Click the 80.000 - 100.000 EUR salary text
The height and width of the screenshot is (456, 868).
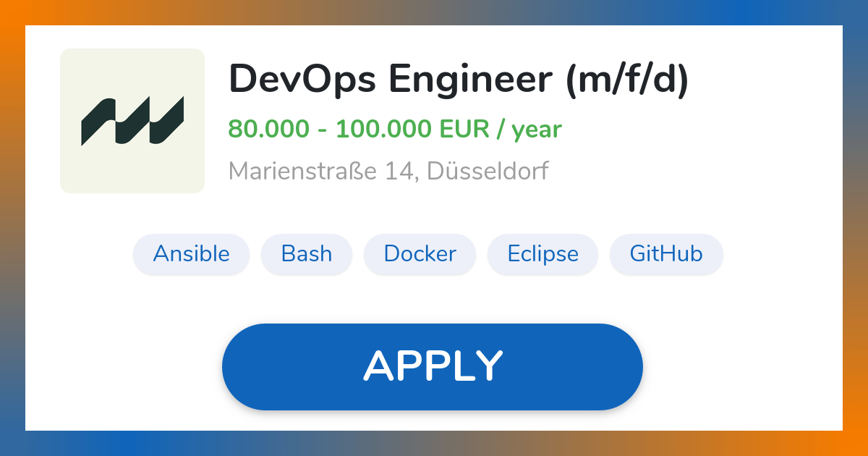(395, 129)
